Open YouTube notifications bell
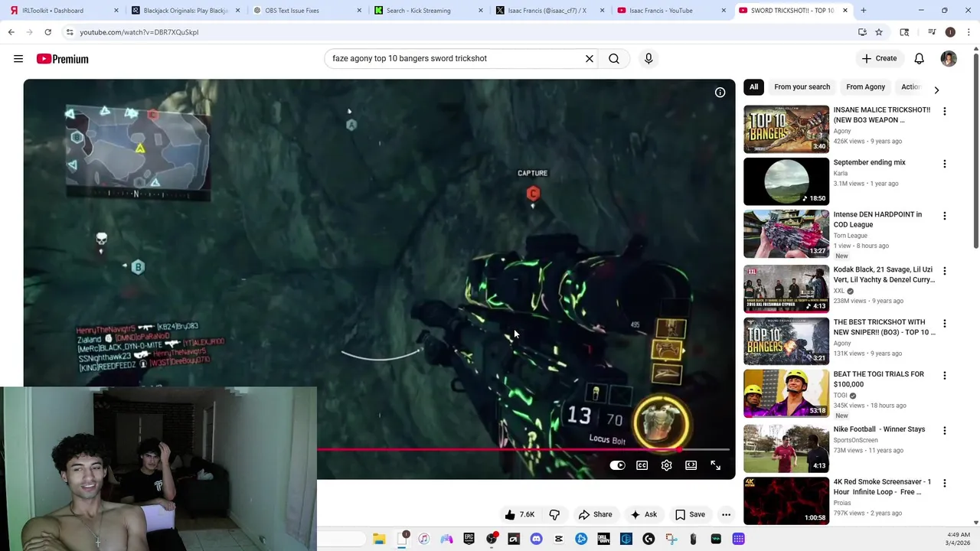980x551 pixels. coord(919,58)
